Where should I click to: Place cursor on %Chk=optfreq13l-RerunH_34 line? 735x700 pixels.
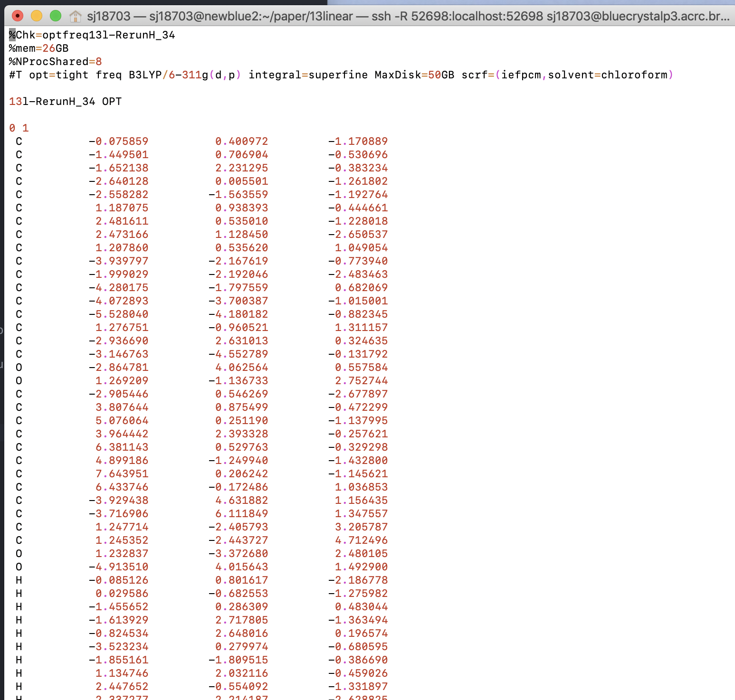[x=92, y=35]
